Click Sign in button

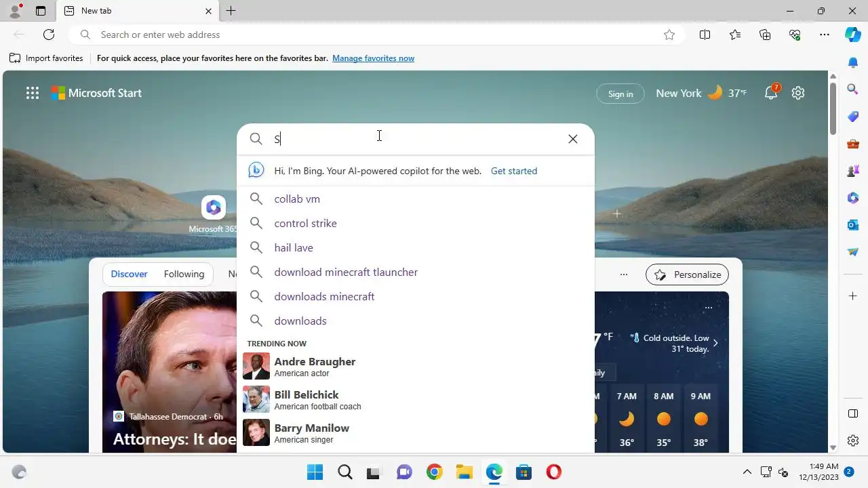620,94
